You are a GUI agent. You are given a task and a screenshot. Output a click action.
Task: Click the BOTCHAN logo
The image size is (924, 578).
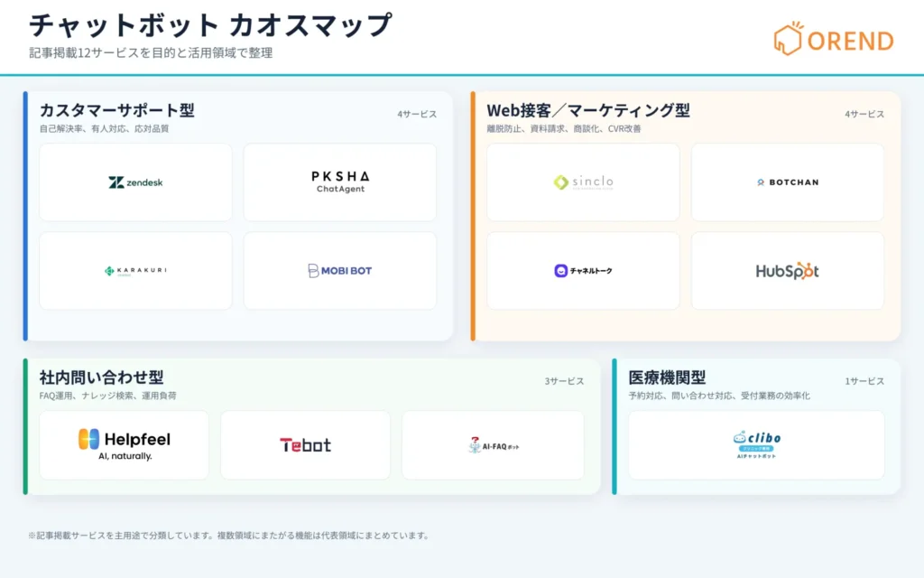tap(787, 182)
